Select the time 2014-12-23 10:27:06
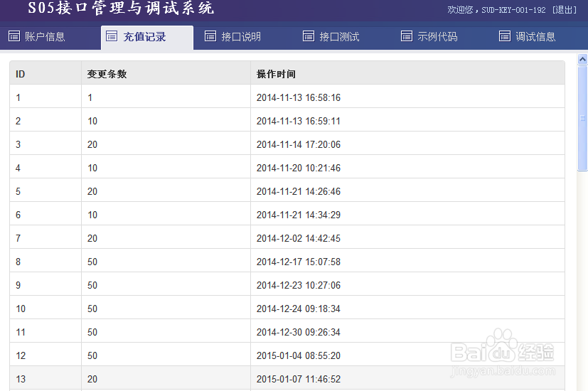The height and width of the screenshot is (391, 588). pos(299,285)
